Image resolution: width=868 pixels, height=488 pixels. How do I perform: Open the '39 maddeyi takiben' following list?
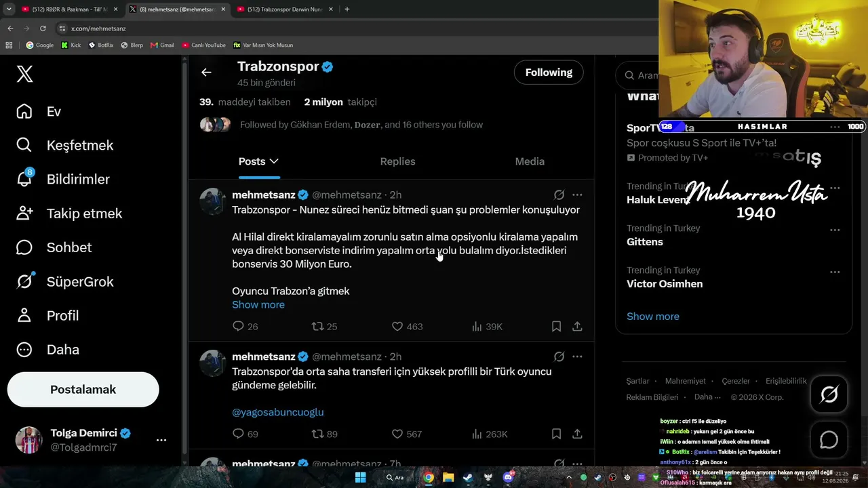[x=245, y=102]
